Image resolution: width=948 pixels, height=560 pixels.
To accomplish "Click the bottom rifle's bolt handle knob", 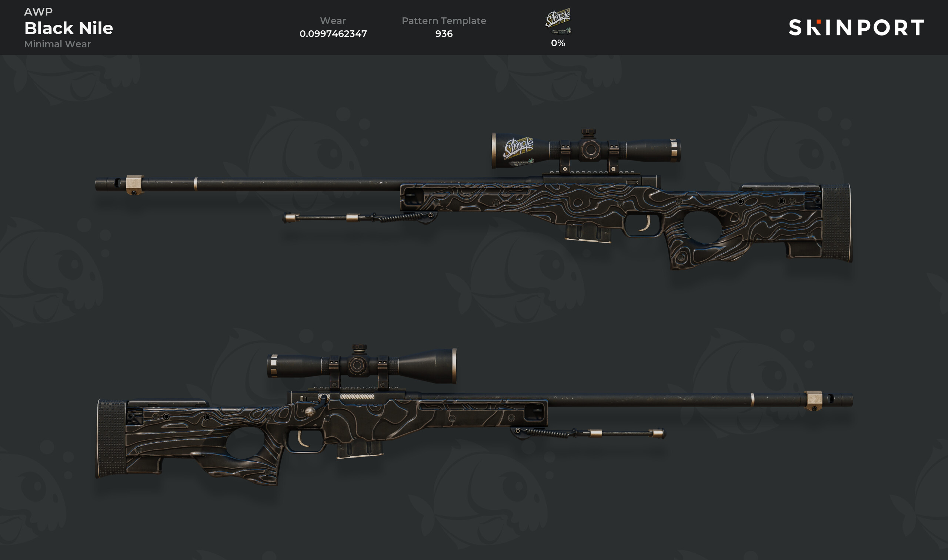I will point(310,411).
